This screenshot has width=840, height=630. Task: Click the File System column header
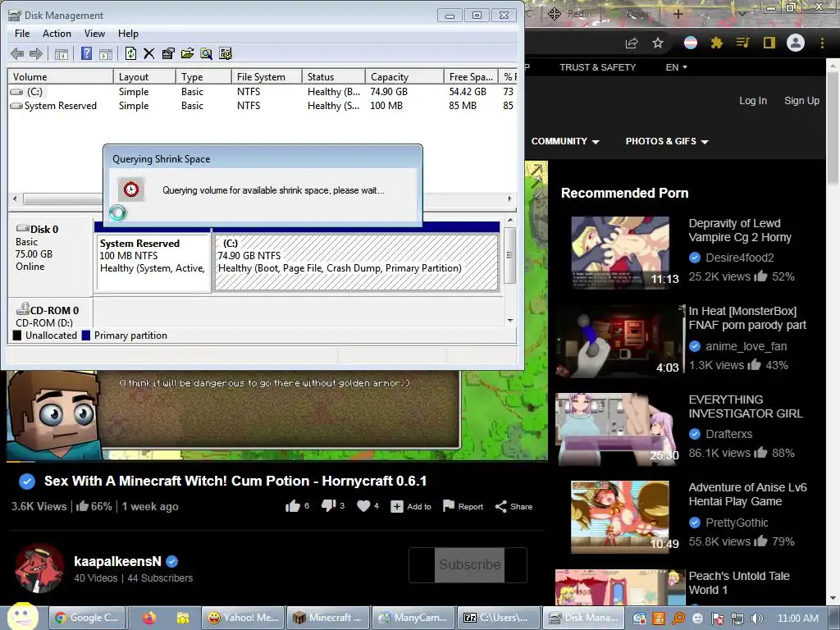(267, 76)
